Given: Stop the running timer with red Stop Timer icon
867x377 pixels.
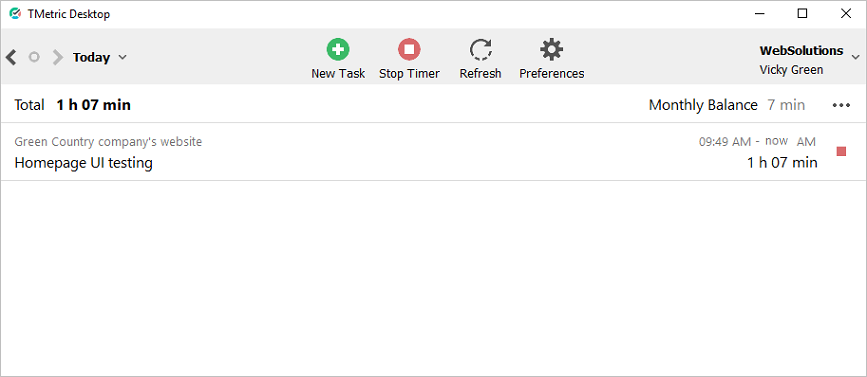Looking at the screenshot, I should 409,49.
